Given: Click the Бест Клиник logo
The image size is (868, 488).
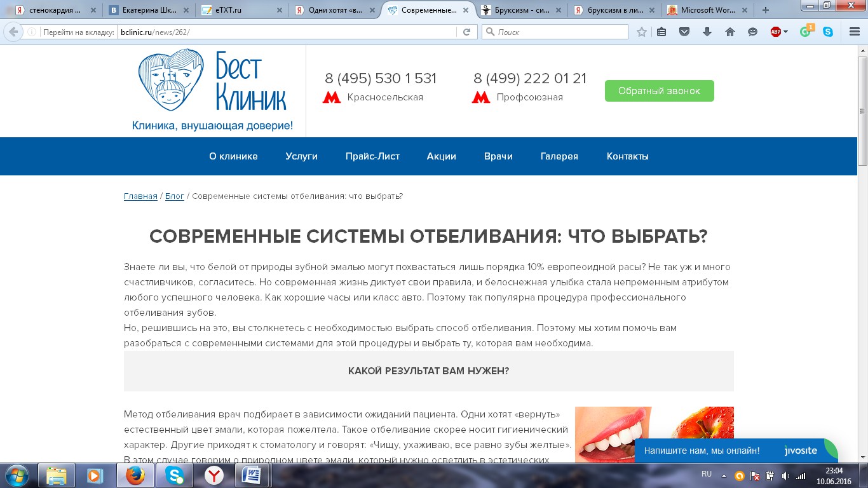Looking at the screenshot, I should (213, 90).
